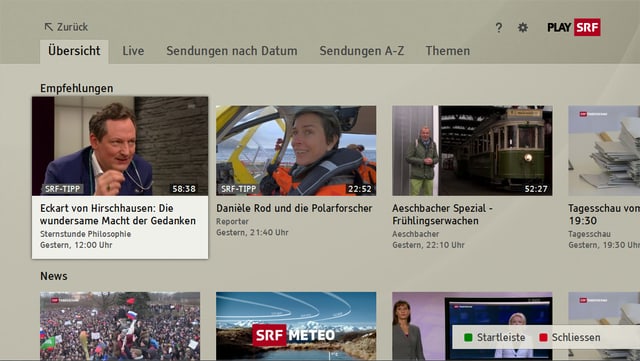Click red Schliessen button
The width and height of the screenshot is (640, 361).
tap(570, 337)
